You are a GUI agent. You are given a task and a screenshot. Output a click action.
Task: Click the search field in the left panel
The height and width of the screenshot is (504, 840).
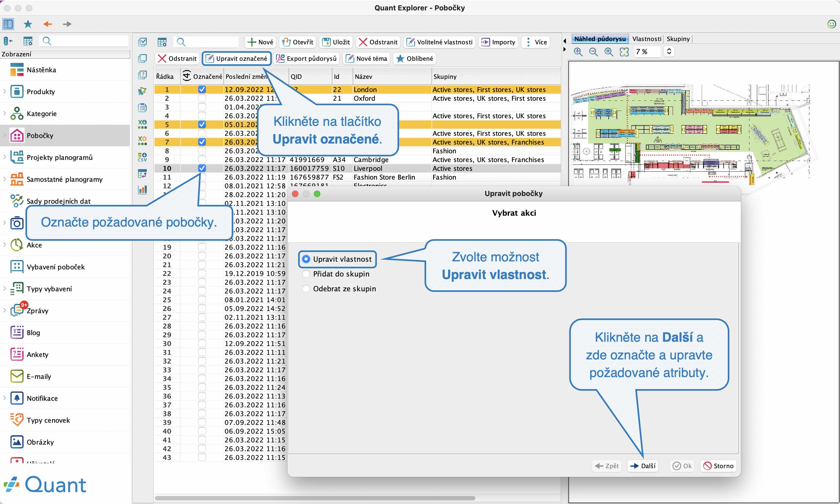pos(84,41)
